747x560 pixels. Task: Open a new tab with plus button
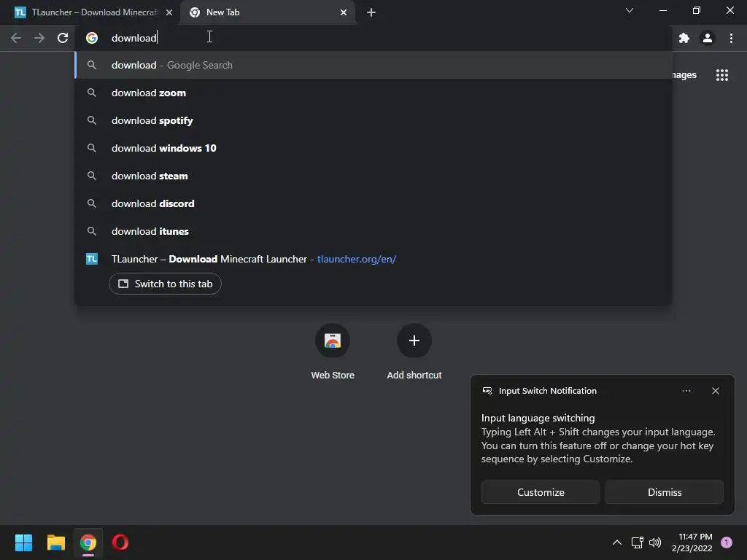pyautogui.click(x=371, y=12)
